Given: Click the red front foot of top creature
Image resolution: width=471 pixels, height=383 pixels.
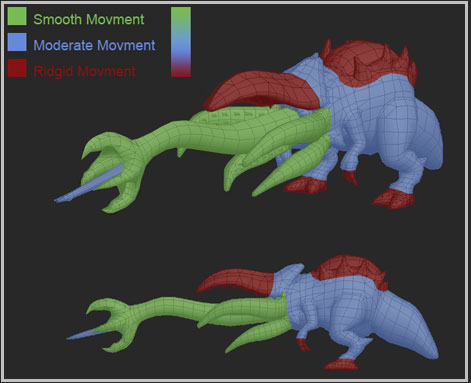Looking at the screenshot, I should [x=305, y=185].
